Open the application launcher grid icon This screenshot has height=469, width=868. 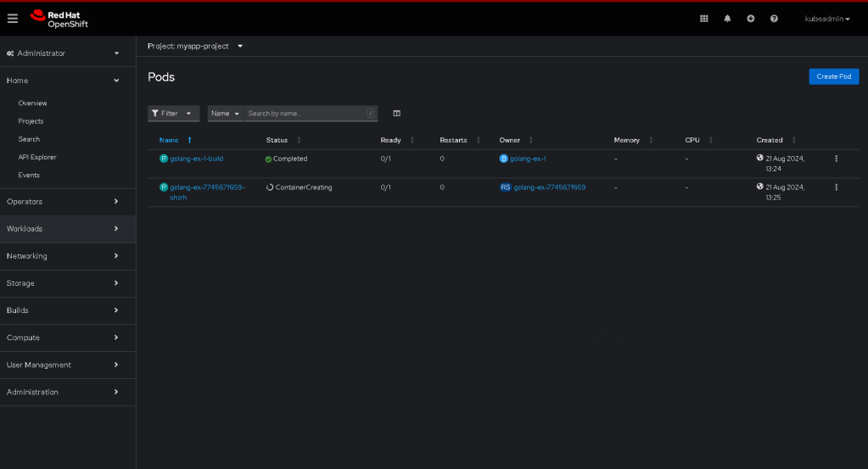click(x=703, y=19)
